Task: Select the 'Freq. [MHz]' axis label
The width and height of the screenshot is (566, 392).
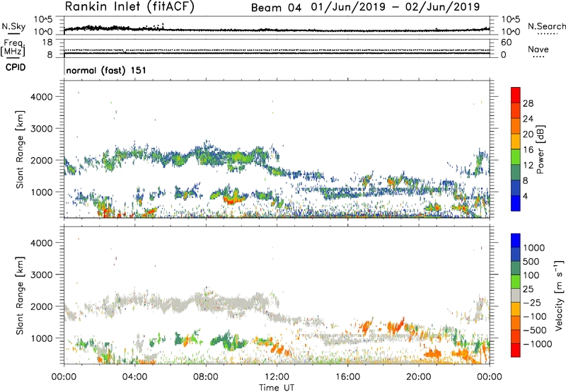Action: tap(13, 47)
